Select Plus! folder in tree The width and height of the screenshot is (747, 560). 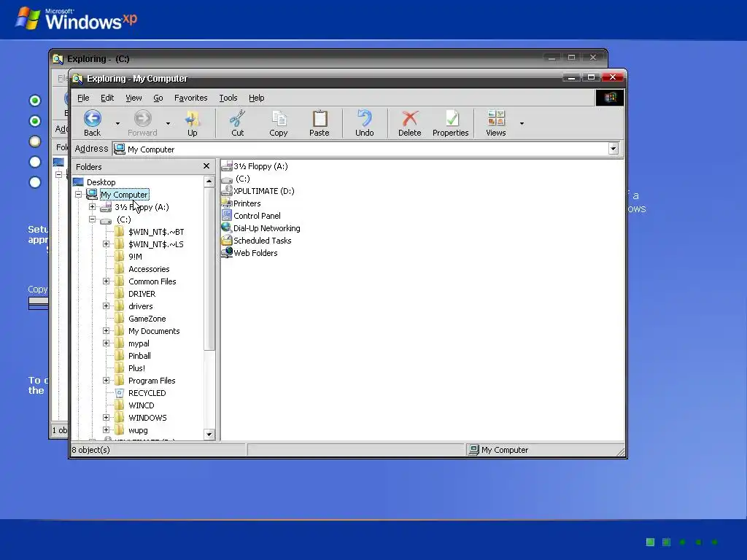[130, 368]
